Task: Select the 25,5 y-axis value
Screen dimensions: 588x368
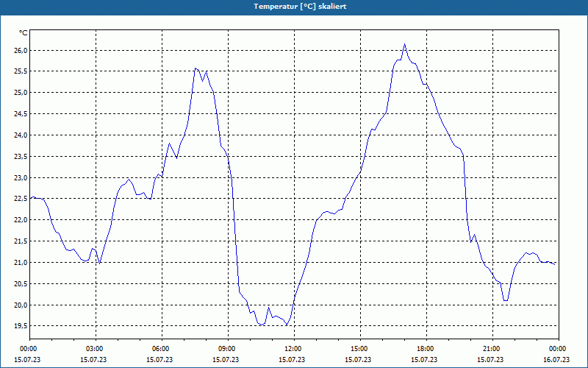Action: point(21,71)
